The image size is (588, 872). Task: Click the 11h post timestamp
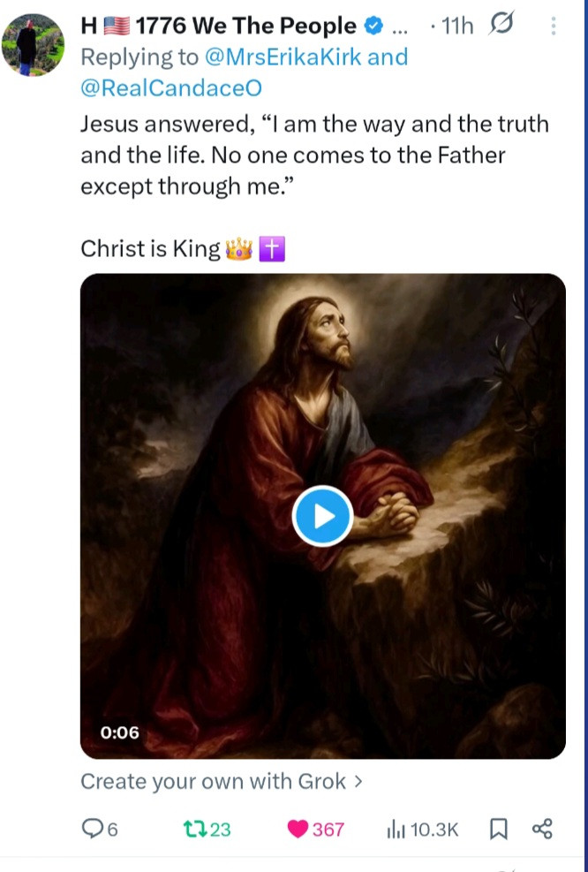(456, 27)
